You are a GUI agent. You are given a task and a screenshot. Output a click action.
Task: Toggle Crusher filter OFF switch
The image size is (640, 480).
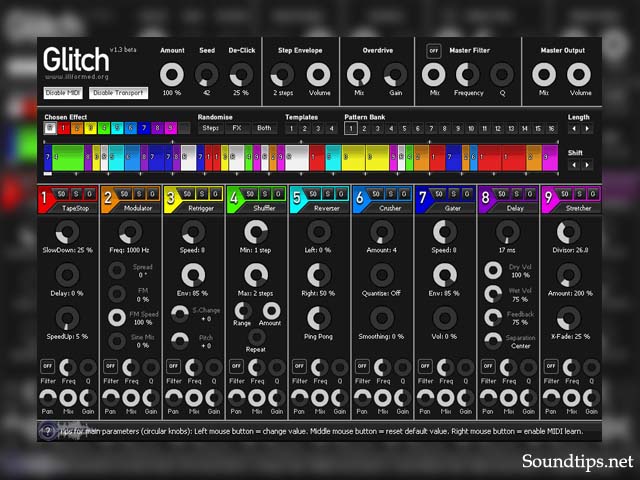(362, 366)
